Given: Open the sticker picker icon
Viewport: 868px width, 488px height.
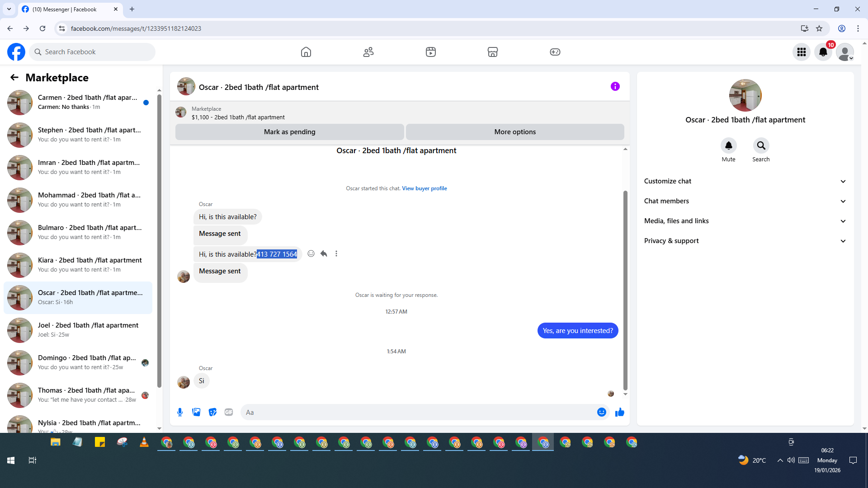Looking at the screenshot, I should [x=212, y=412].
